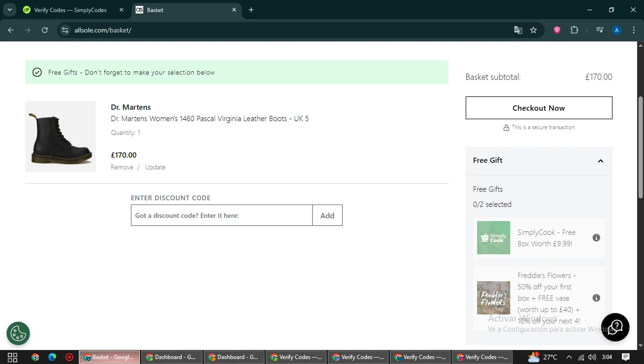This screenshot has width=644, height=364.
Task: Click the 0/2 selected gifts text
Action: tap(492, 205)
